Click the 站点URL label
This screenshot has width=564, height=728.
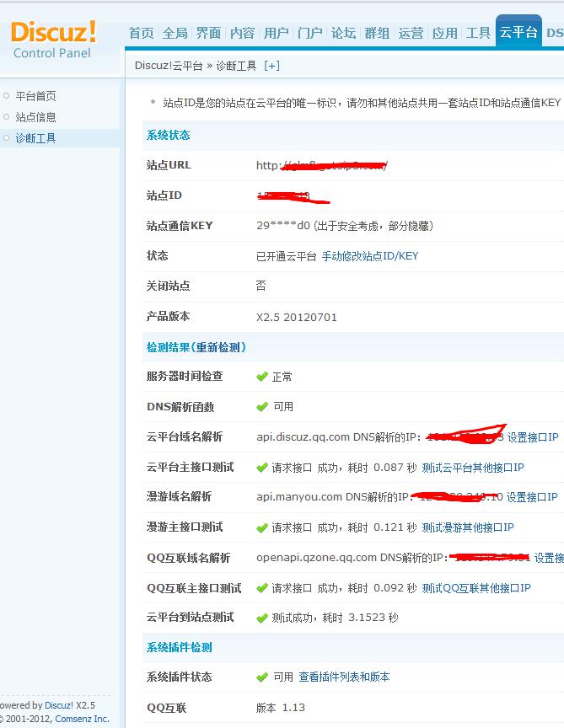tap(169, 165)
